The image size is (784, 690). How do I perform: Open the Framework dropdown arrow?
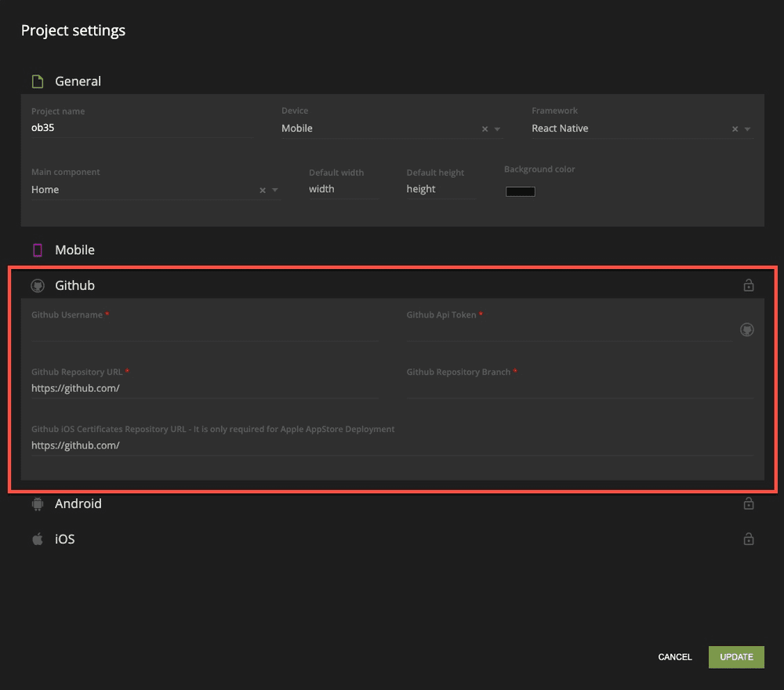tap(747, 129)
